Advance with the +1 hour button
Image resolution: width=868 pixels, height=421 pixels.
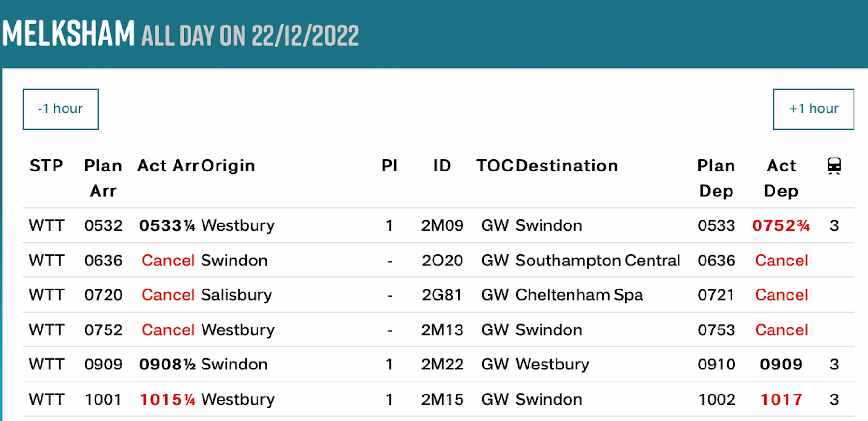point(814,109)
